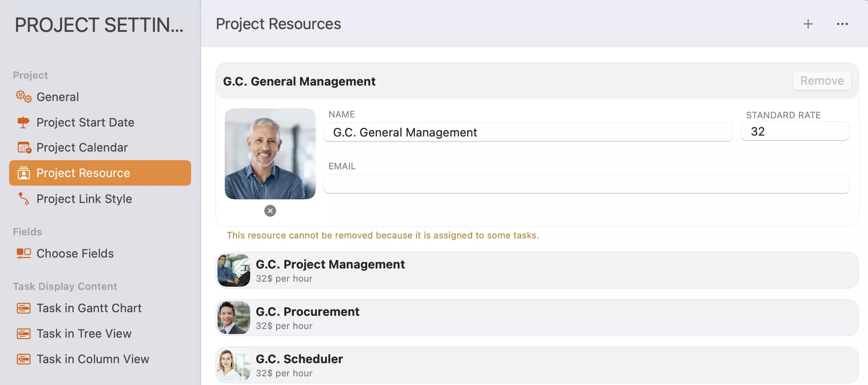Open Task in Tree View settings

(x=84, y=334)
